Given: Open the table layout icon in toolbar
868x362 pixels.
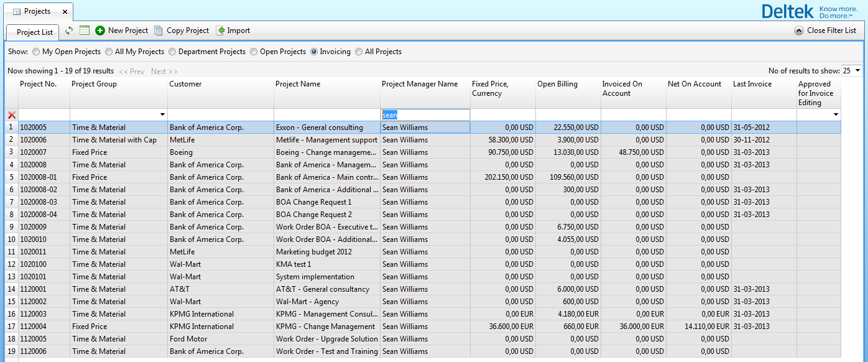Looking at the screenshot, I should 85,30.
